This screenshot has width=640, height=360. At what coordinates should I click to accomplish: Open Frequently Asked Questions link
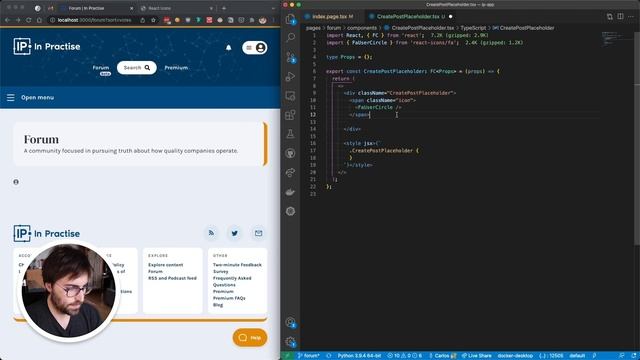[x=232, y=281]
